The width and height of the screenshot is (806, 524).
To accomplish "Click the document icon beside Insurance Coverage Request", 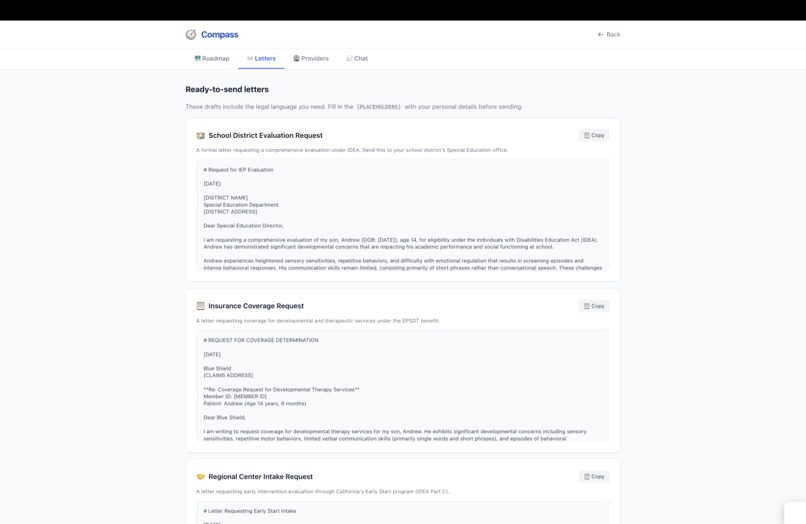I will coord(200,306).
